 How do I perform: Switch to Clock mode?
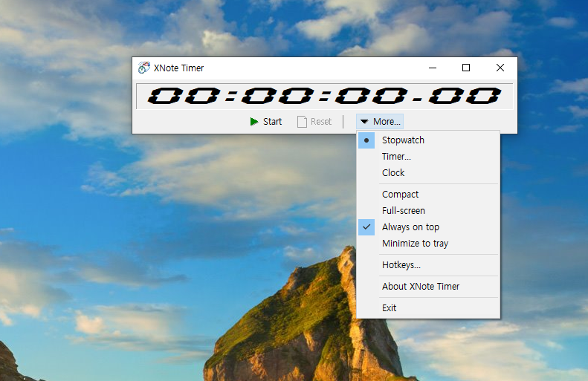pyautogui.click(x=428, y=173)
